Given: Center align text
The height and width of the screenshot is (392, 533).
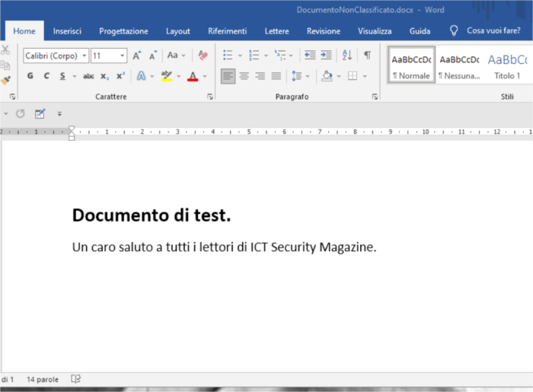Looking at the screenshot, I should (x=244, y=76).
